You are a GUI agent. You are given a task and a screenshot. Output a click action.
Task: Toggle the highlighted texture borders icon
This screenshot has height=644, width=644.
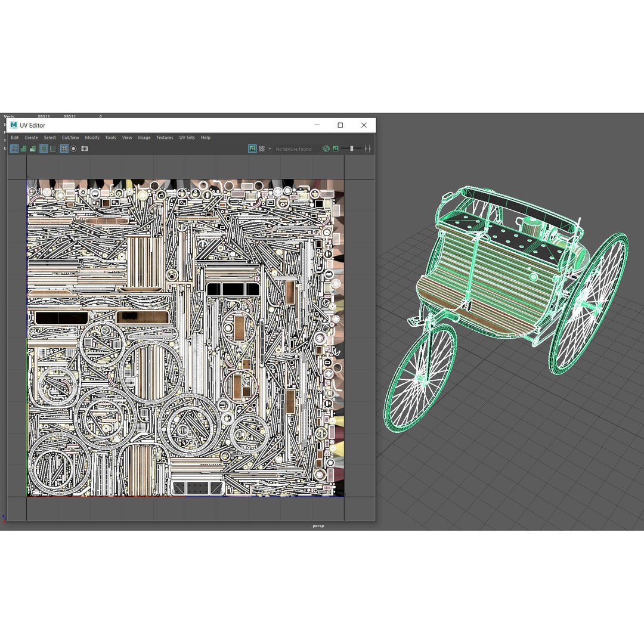point(44,148)
